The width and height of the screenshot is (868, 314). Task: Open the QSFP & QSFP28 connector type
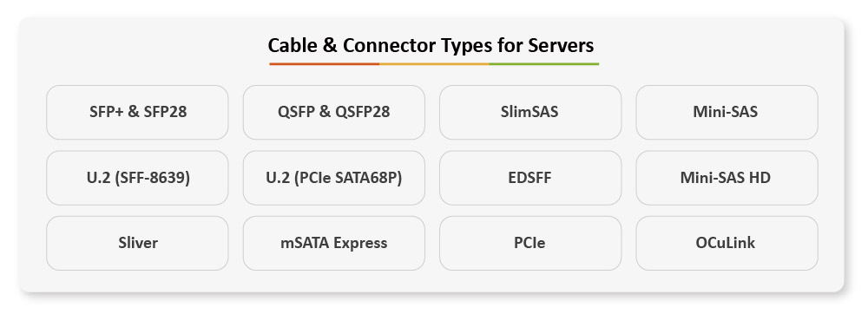point(334,112)
